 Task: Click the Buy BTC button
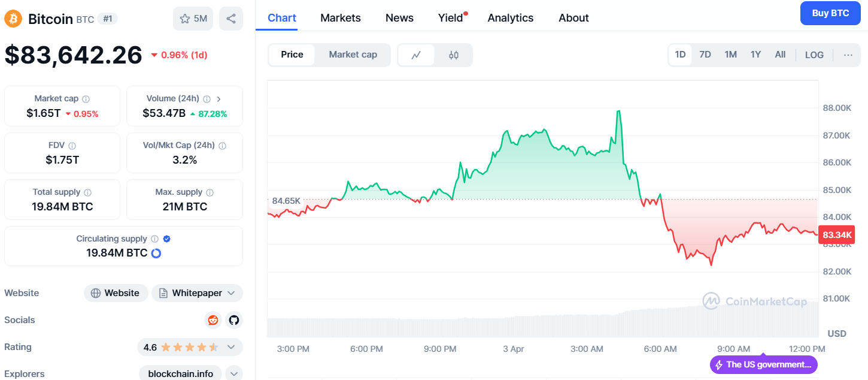830,13
